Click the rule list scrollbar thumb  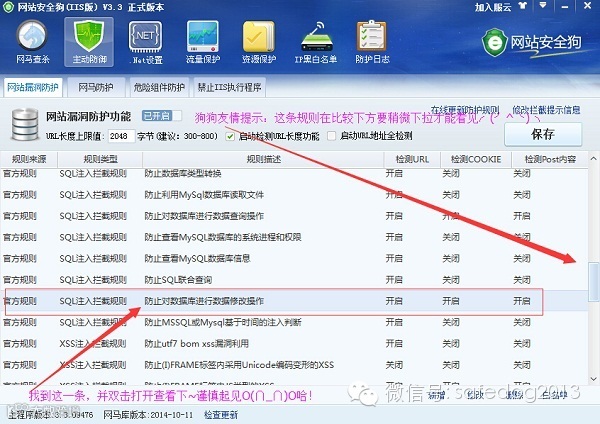tap(593, 282)
